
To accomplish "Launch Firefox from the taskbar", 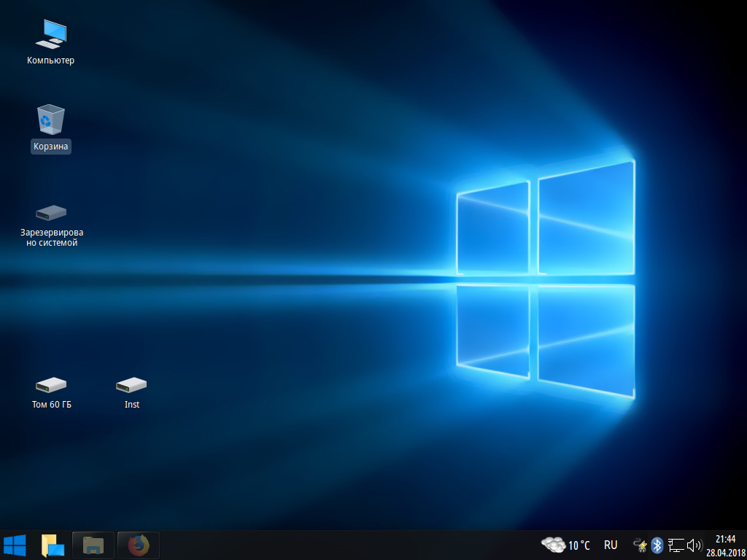I will pyautogui.click(x=138, y=545).
